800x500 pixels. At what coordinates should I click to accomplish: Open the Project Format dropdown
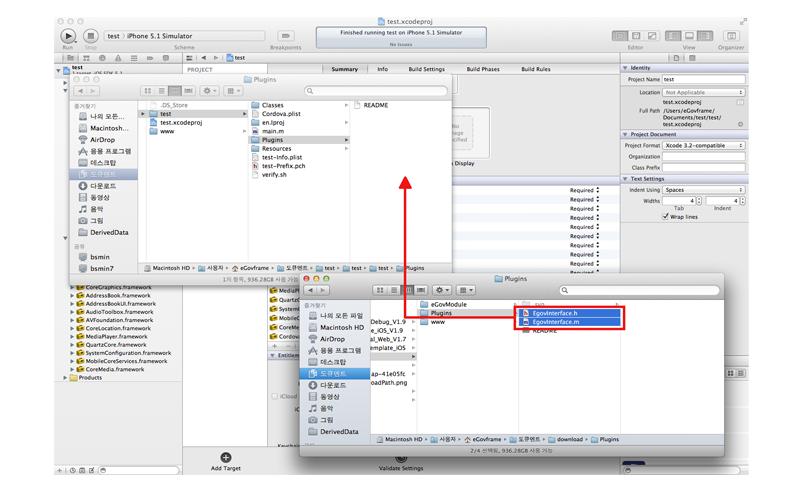(x=704, y=146)
